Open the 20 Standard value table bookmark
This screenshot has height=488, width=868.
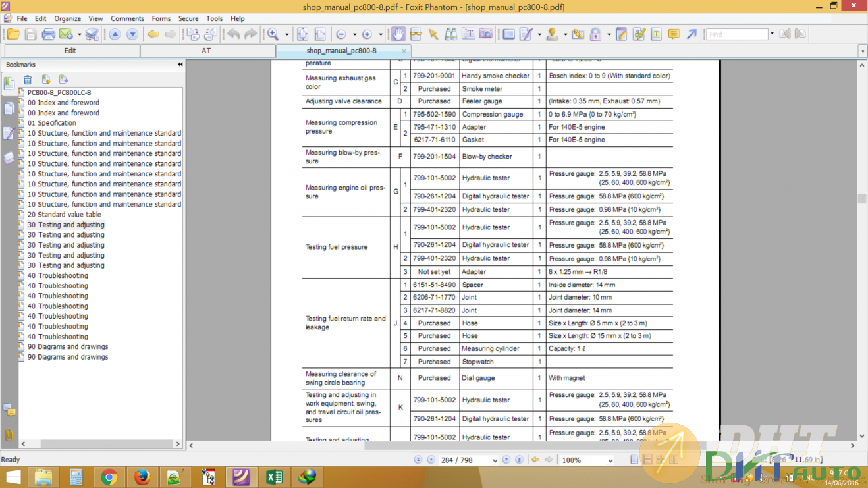(x=65, y=215)
